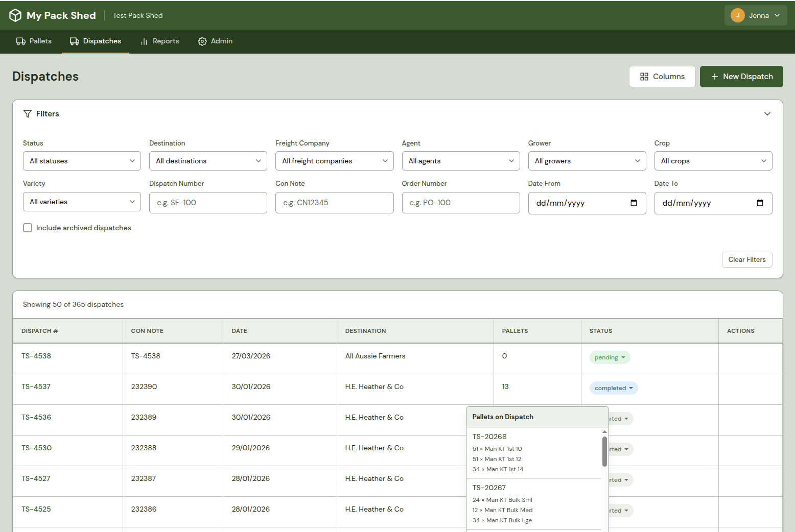The width and height of the screenshot is (795, 532).
Task: Focus the Dispatch Number input field
Action: pos(208,203)
